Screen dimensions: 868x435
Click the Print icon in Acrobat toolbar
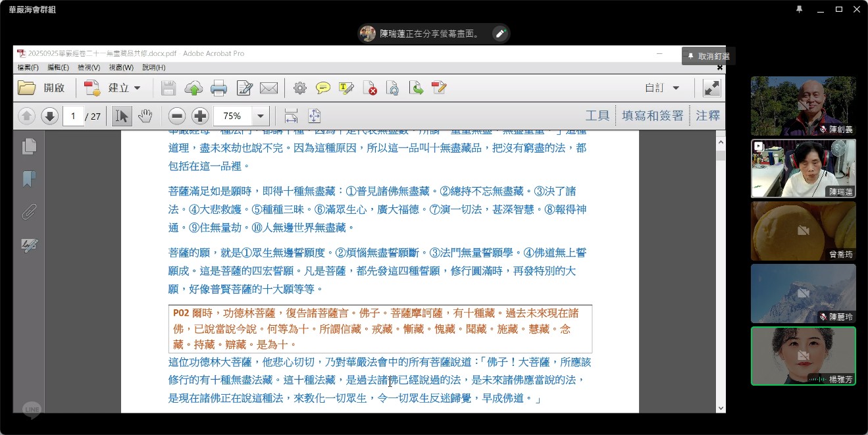218,88
